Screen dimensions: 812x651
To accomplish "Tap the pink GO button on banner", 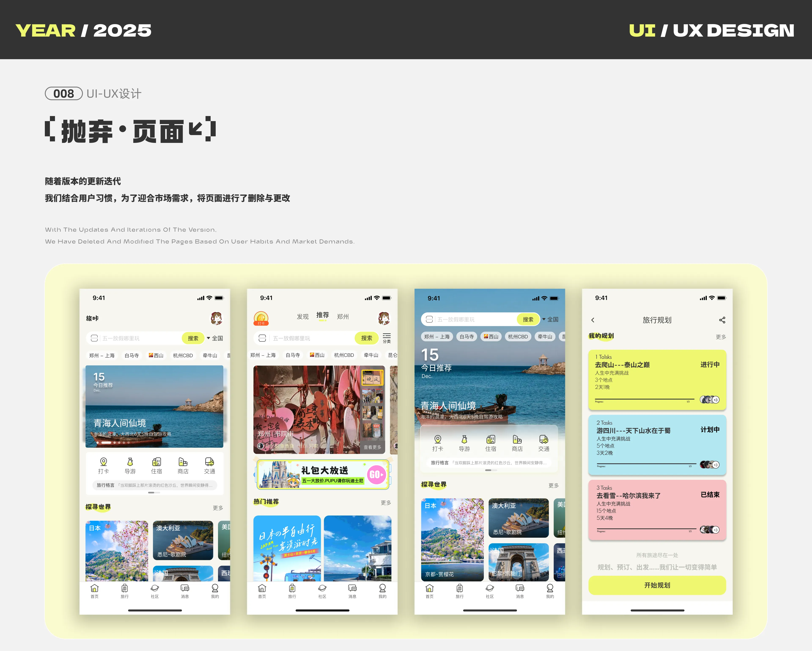I will point(376,475).
